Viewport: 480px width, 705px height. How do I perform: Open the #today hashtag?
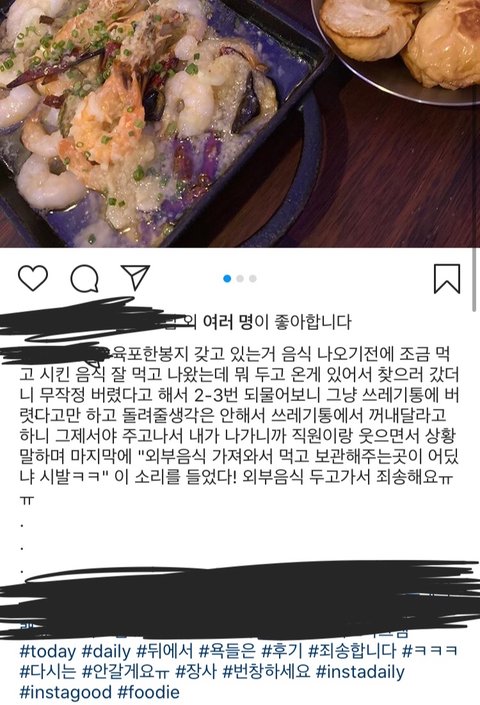click(x=48, y=651)
